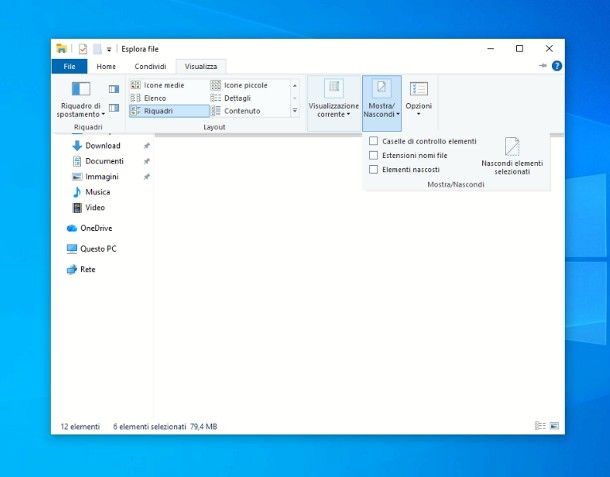Select Questo PC in the sidebar
The height and width of the screenshot is (477, 610).
[91, 249]
